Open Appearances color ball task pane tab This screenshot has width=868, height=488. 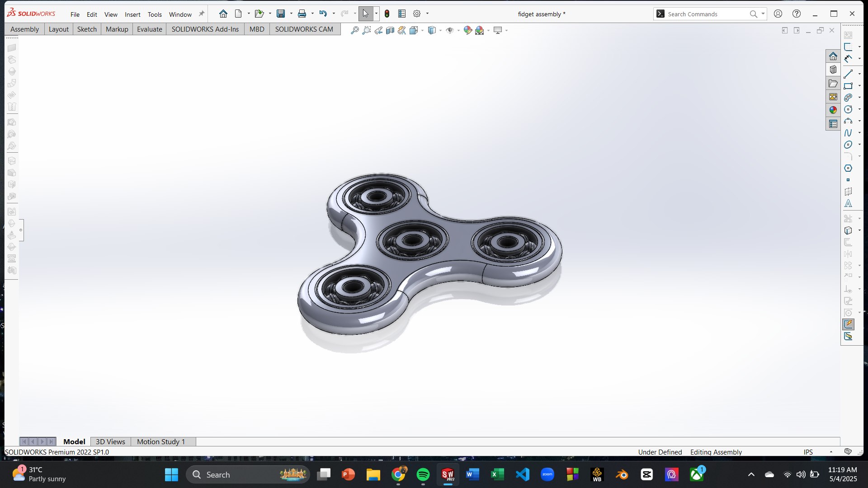(833, 110)
